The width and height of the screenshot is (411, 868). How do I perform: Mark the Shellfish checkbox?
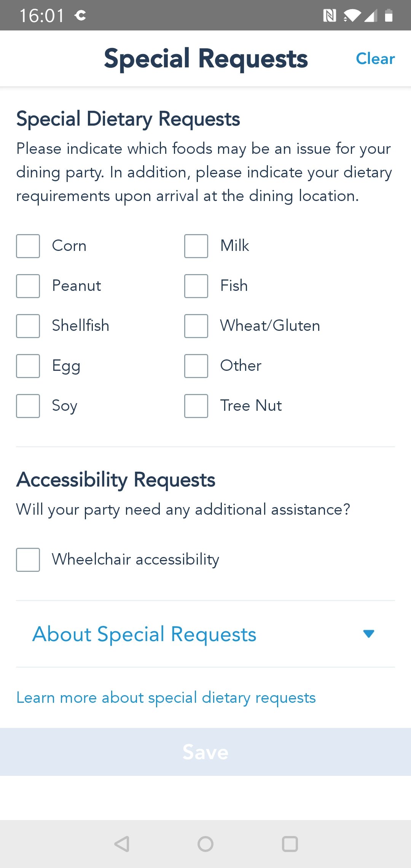tap(28, 326)
